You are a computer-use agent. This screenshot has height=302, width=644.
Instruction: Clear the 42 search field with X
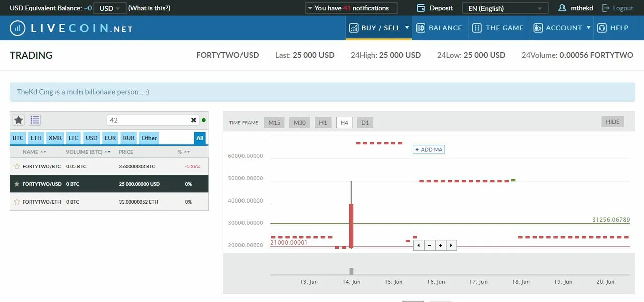194,120
